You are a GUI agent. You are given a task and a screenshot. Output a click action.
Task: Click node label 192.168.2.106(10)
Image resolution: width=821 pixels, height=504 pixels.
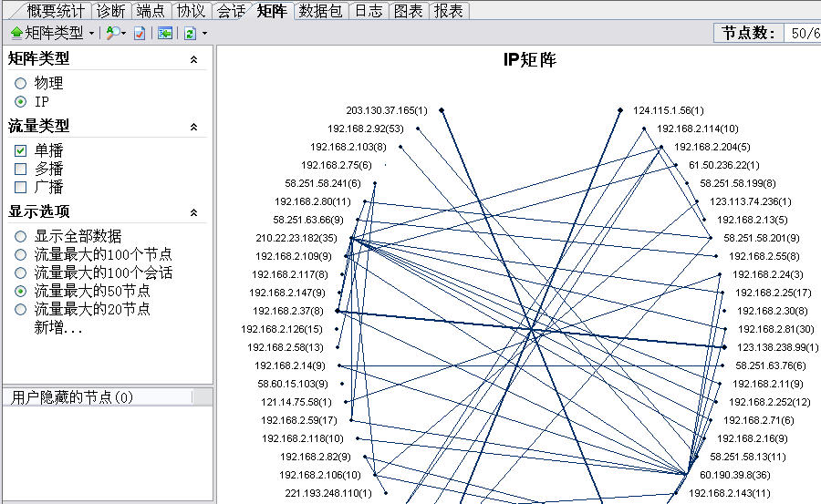tap(320, 475)
